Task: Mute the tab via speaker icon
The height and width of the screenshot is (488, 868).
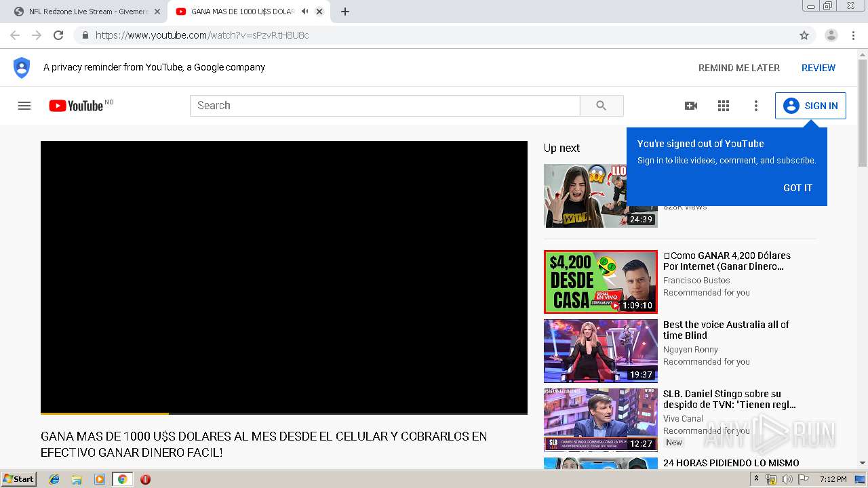Action: [305, 12]
